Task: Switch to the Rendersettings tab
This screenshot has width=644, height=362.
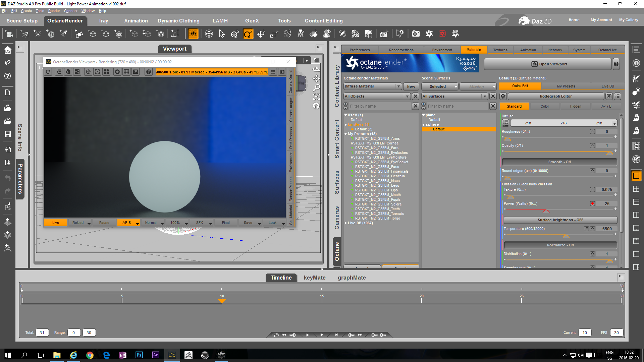Action: click(x=401, y=50)
